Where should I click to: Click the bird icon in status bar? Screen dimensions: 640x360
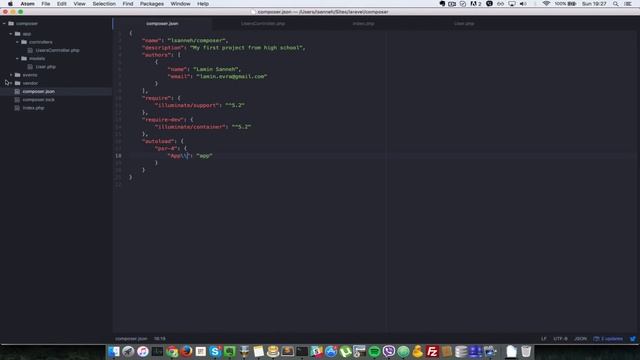[x=633, y=339]
